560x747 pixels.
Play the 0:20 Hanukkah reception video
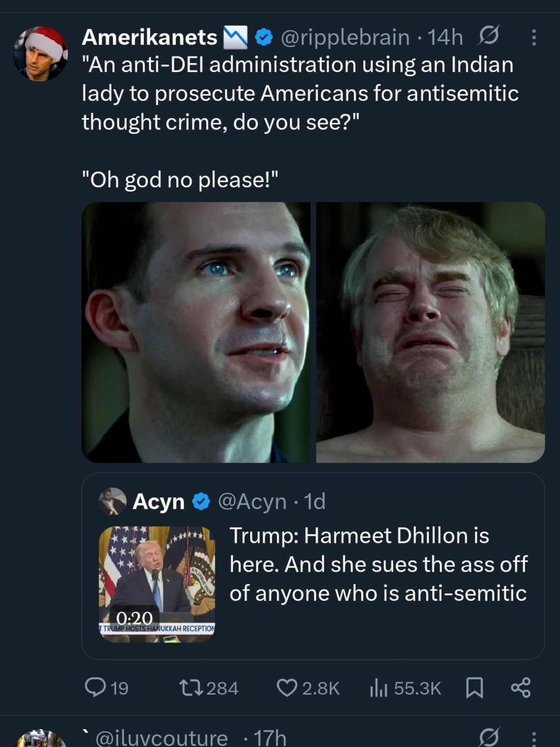click(157, 584)
